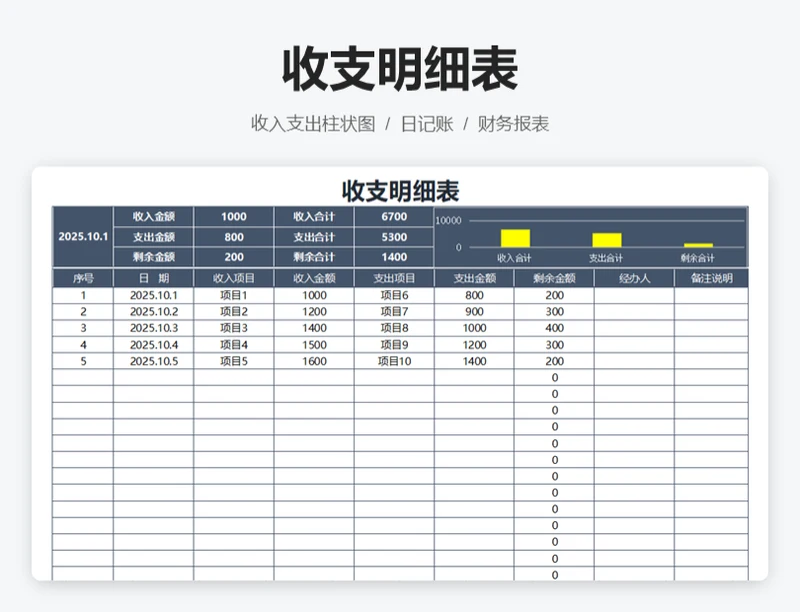Select the cell 项目10

[x=394, y=361]
